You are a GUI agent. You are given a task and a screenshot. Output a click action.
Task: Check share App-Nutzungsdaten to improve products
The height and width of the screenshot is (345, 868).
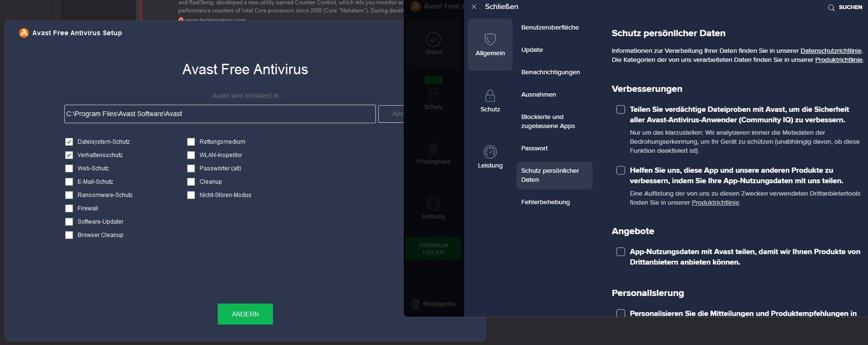621,170
